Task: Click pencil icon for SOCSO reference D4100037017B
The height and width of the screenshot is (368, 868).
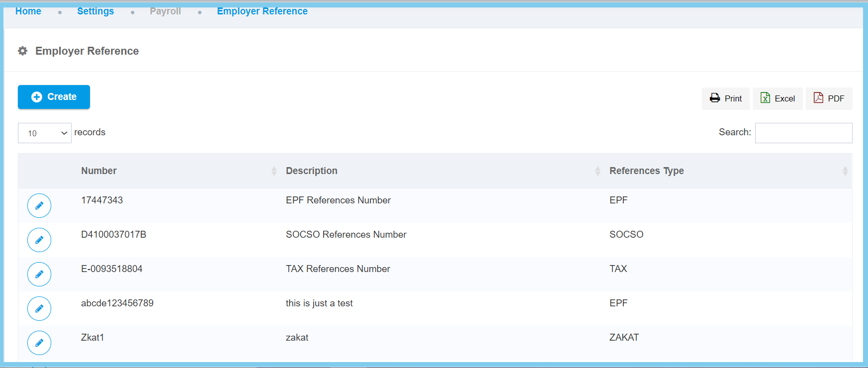Action: tap(39, 240)
